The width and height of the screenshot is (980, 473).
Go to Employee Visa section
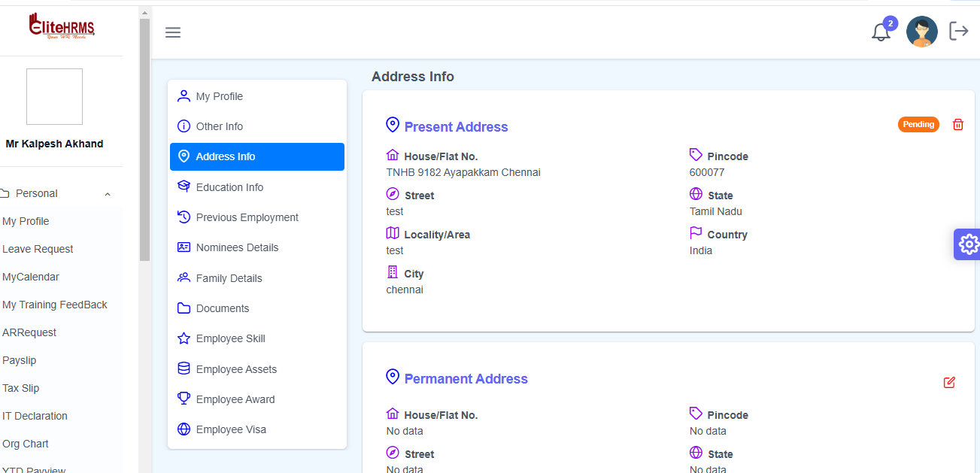[231, 429]
